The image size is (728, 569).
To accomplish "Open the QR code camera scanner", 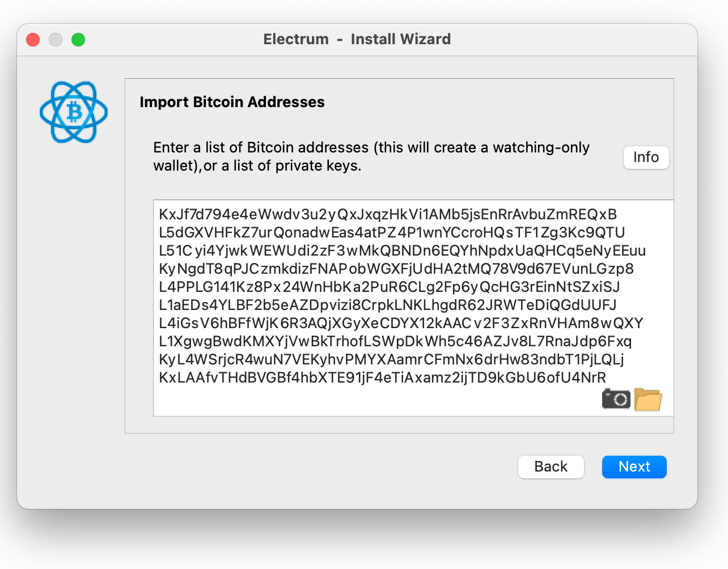I will 616,399.
